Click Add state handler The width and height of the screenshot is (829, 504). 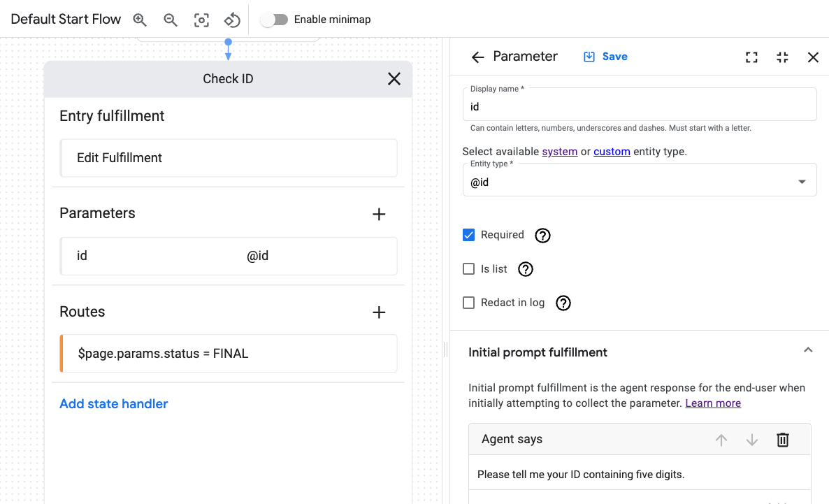point(113,403)
